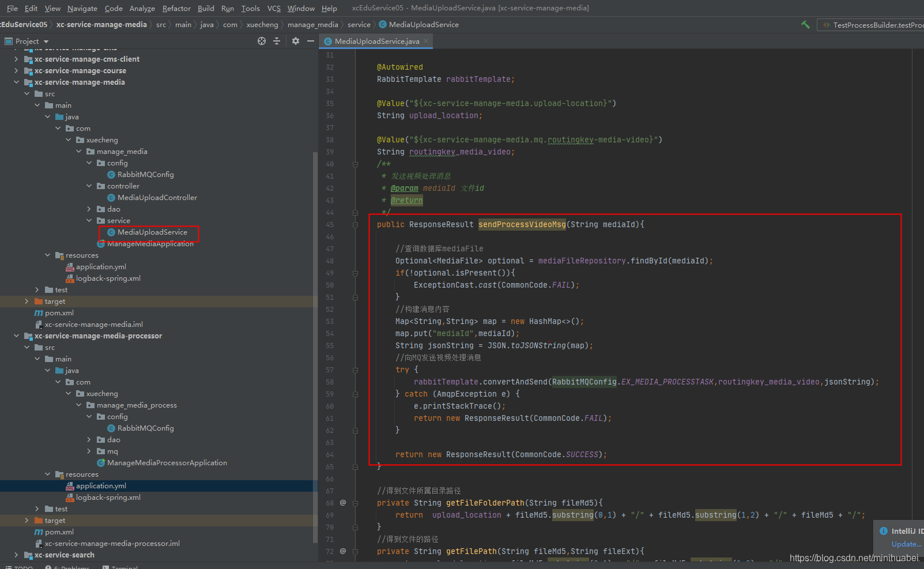
Task: Collapse the service folder
Action: (89, 221)
